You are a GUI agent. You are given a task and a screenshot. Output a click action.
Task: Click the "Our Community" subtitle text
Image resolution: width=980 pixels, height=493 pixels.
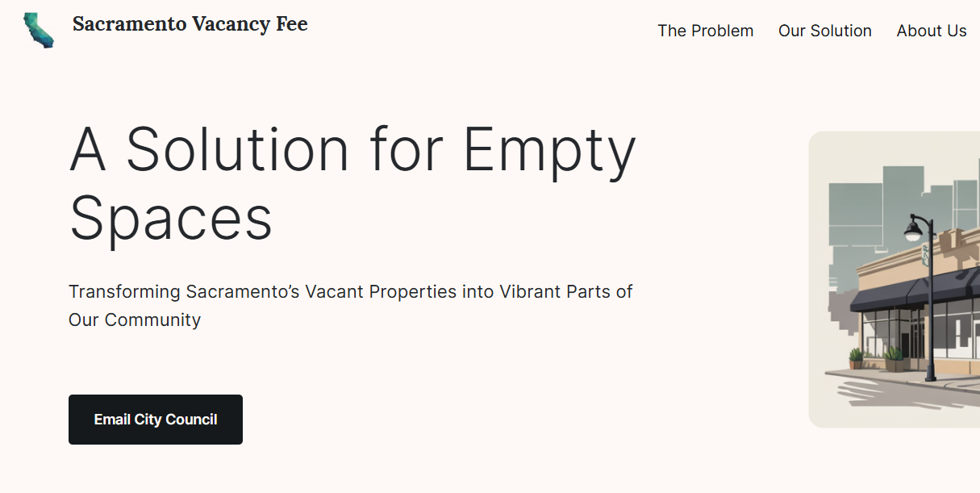click(135, 320)
